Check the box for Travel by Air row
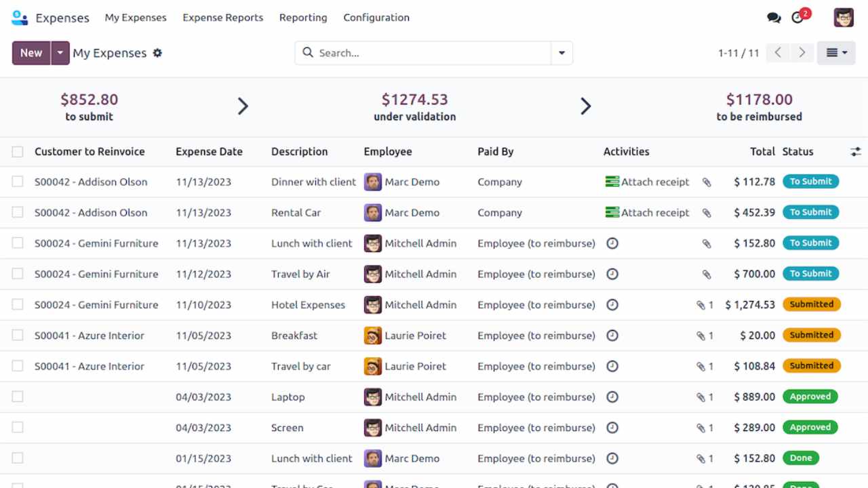 18,274
